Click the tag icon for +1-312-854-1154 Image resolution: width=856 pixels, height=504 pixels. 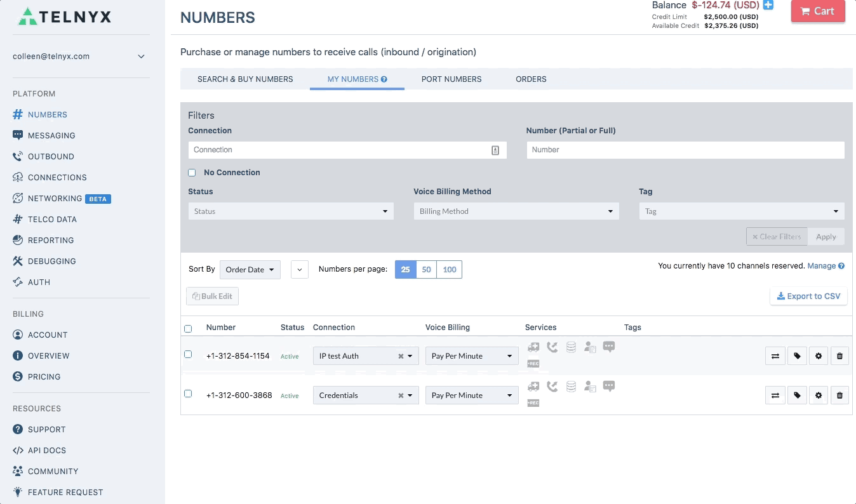(x=797, y=356)
